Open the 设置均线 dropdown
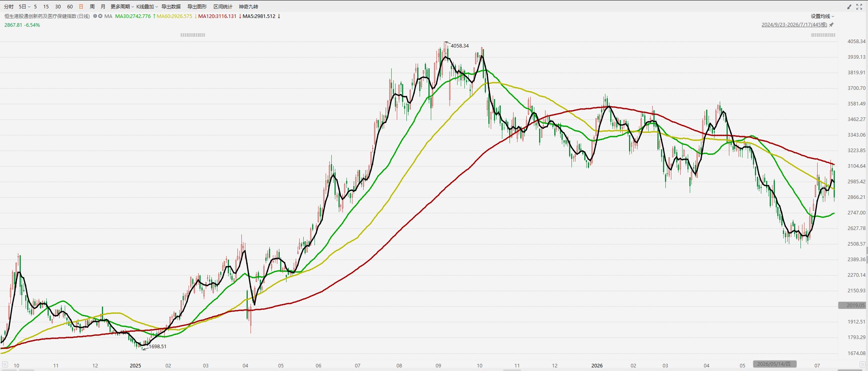This screenshot has height=371, width=868. [x=822, y=16]
